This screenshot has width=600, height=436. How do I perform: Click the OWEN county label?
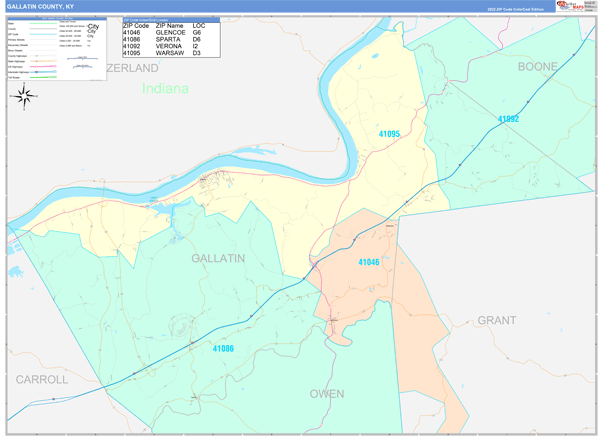tap(326, 394)
